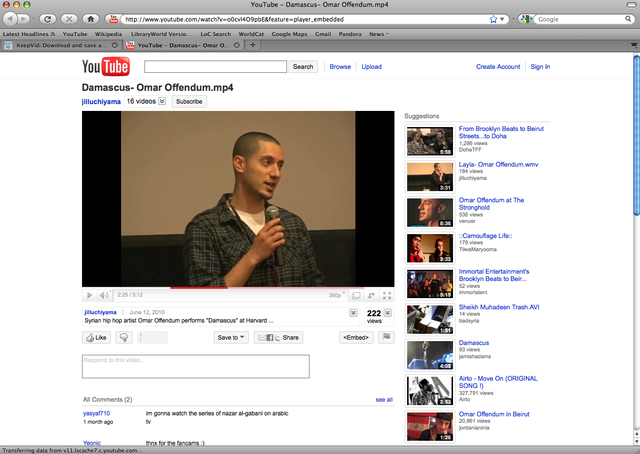The image size is (640, 454).
Task: Close the YouTube Damascus tab
Action: pyautogui.click(x=236, y=45)
